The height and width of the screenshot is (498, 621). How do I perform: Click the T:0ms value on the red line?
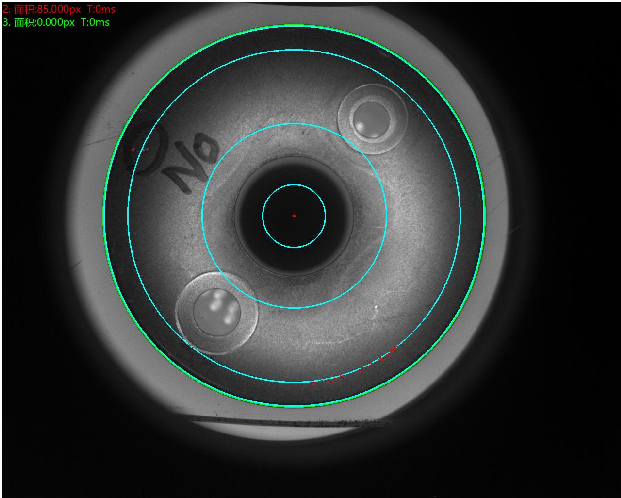pos(102,8)
